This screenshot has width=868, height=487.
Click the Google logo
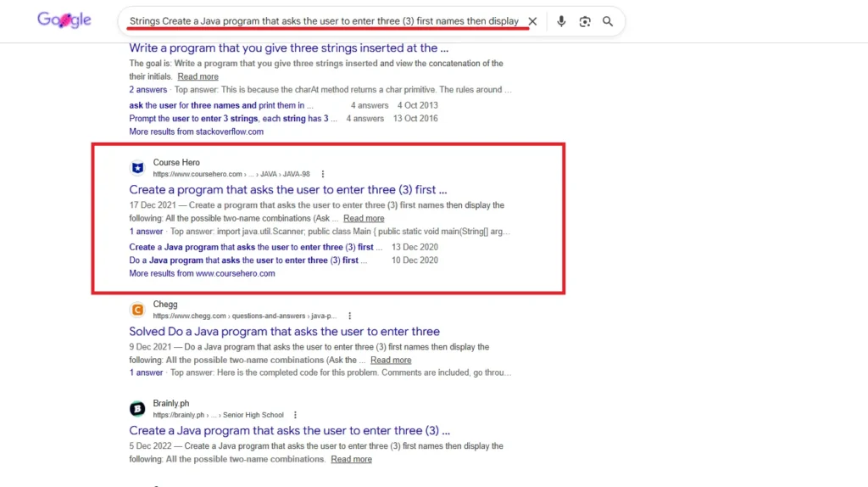tap(64, 20)
